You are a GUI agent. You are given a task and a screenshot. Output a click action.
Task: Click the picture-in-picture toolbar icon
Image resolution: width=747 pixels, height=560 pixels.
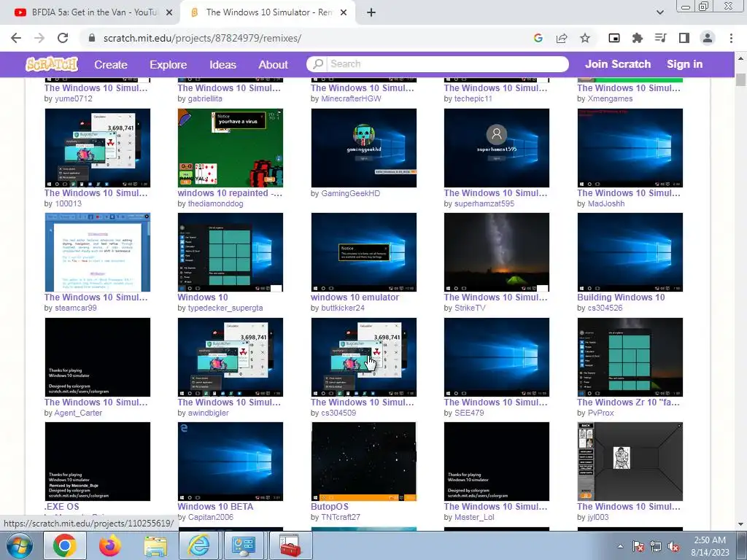point(614,38)
